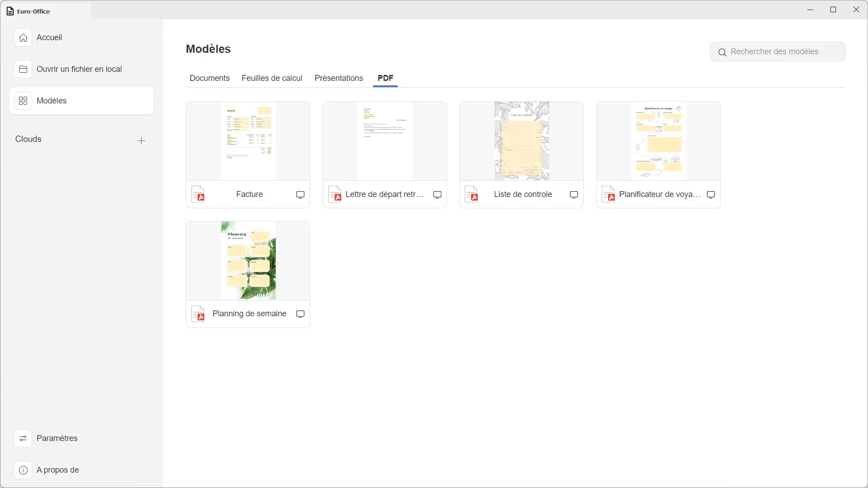
Task: Click the Planning de semaine template name
Action: click(250, 314)
